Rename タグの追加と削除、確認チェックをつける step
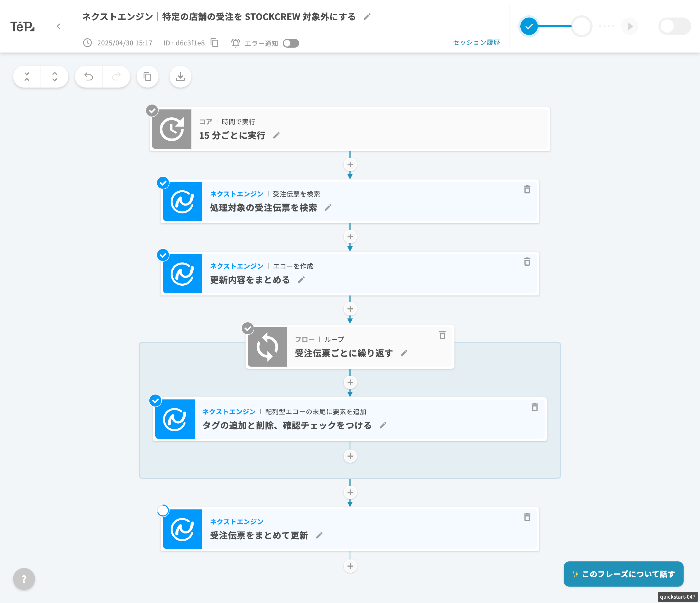Viewport: 700px width, 603px height. (383, 425)
